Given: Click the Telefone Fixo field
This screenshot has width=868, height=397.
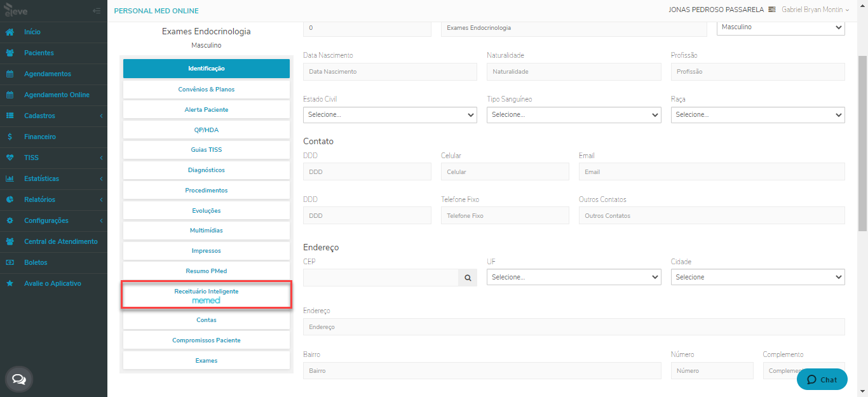Looking at the screenshot, I should [x=505, y=216].
